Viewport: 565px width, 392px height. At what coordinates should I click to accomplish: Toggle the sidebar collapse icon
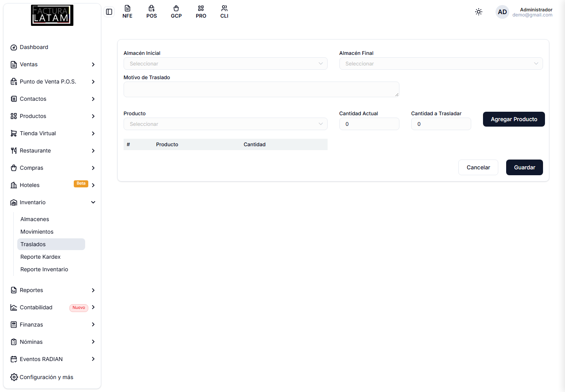click(109, 12)
